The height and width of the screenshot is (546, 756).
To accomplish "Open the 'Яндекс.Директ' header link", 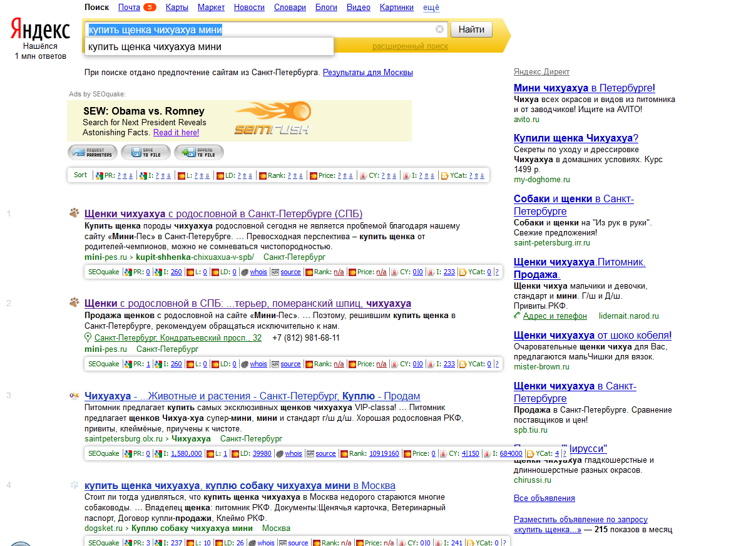I will coord(541,72).
